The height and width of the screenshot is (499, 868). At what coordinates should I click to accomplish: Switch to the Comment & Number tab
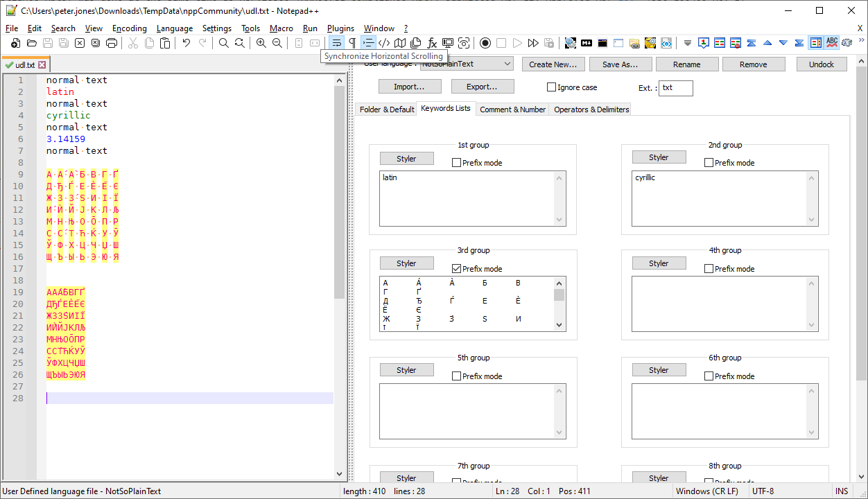coord(512,110)
